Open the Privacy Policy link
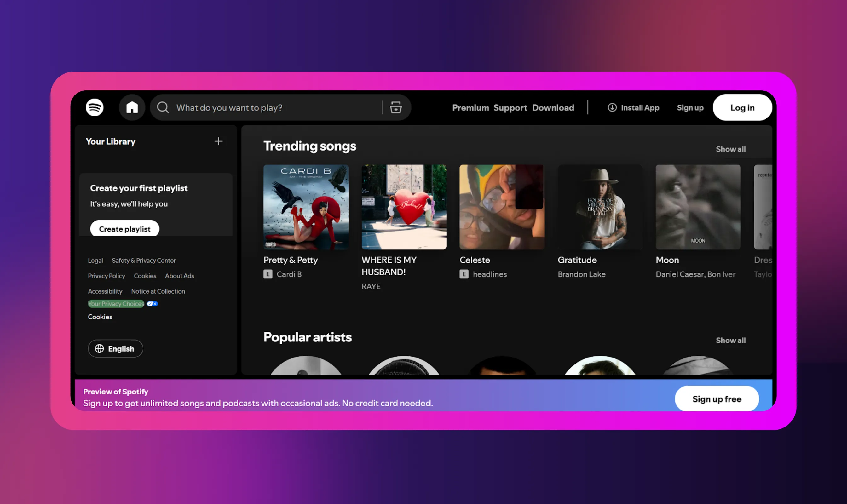This screenshot has height=504, width=847. coord(106,275)
